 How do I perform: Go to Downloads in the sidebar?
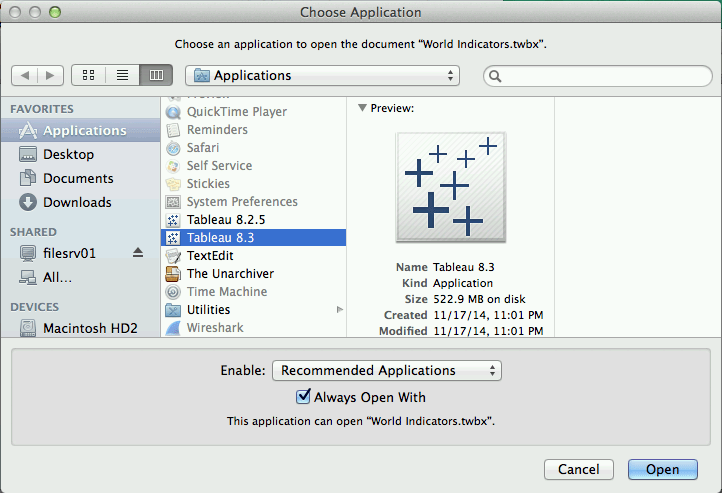[x=76, y=202]
